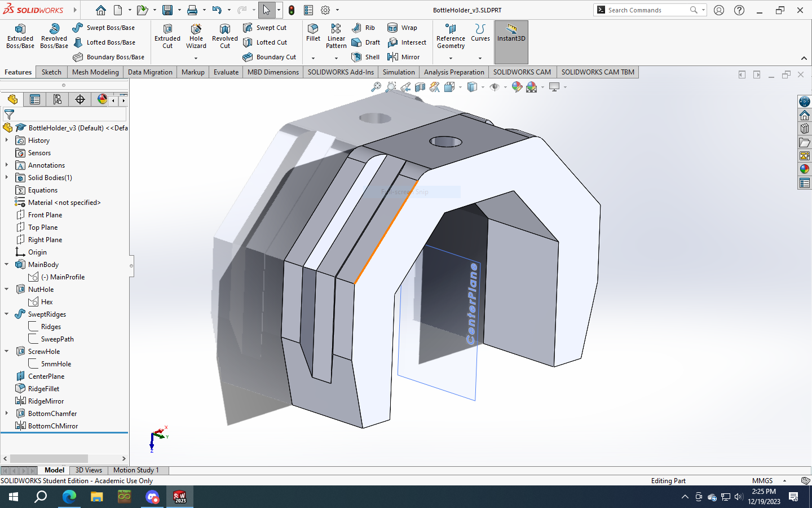Image resolution: width=812 pixels, height=508 pixels.
Task: Open the Evaluate tab
Action: (226, 72)
